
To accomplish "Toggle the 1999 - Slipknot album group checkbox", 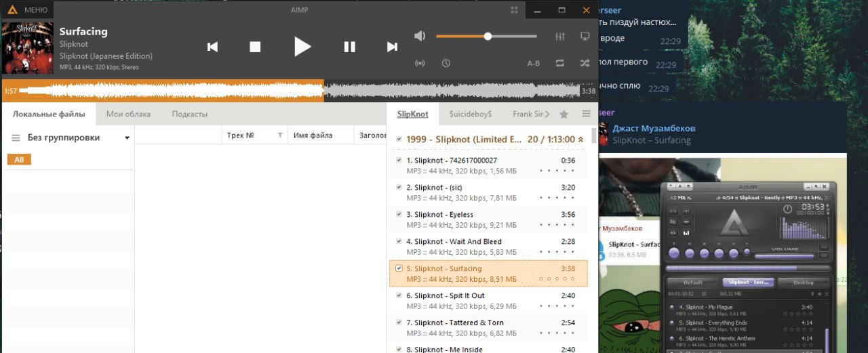I will coord(399,140).
